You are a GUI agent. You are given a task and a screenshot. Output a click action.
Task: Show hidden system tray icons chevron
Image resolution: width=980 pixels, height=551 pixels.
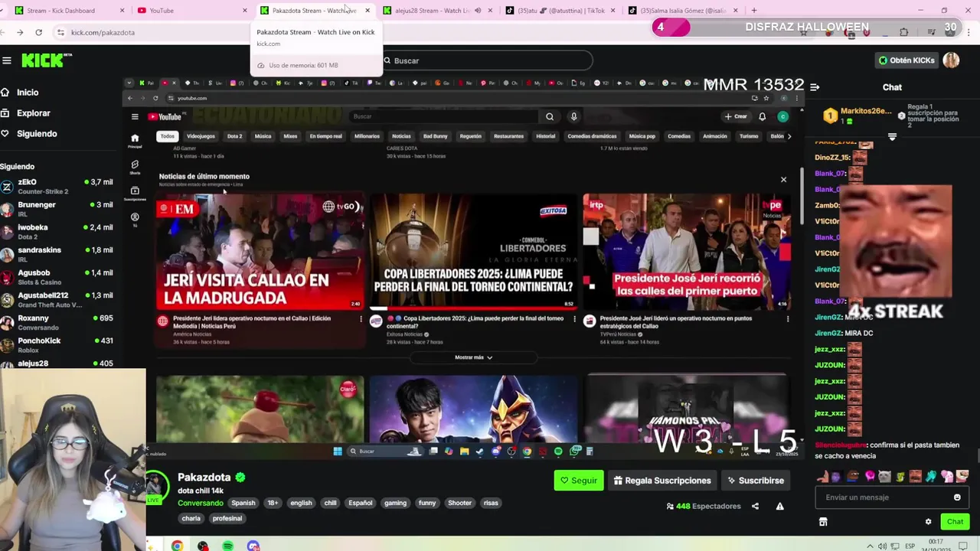pos(870,546)
